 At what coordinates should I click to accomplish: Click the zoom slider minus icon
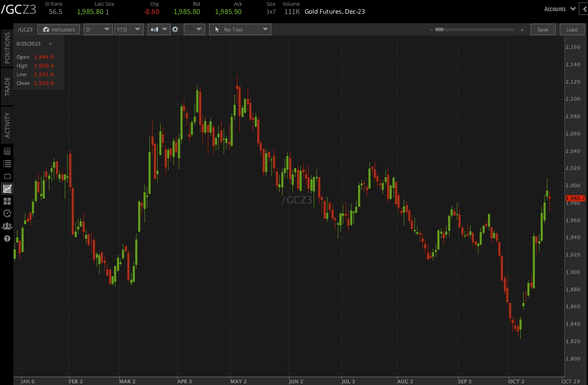point(432,30)
